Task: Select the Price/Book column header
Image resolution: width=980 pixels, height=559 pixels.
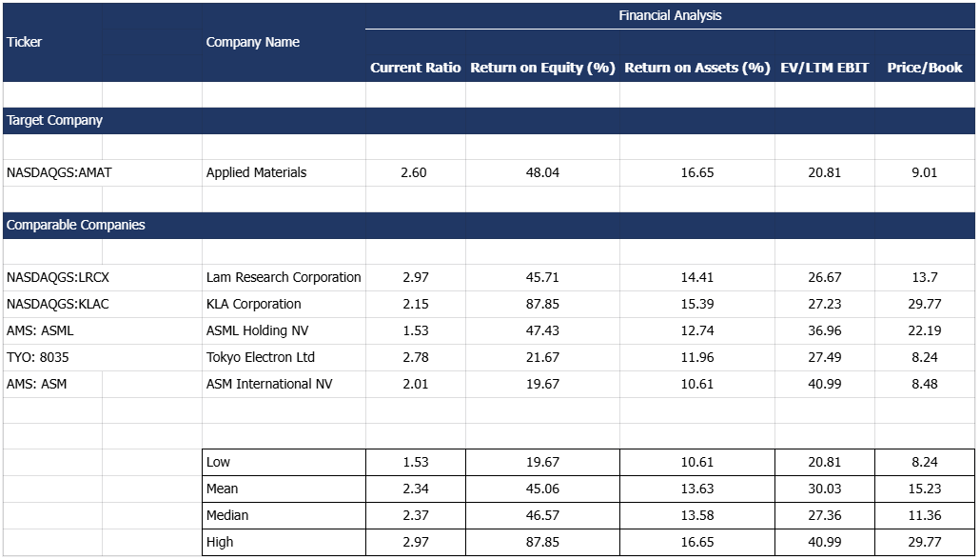Action: (925, 68)
